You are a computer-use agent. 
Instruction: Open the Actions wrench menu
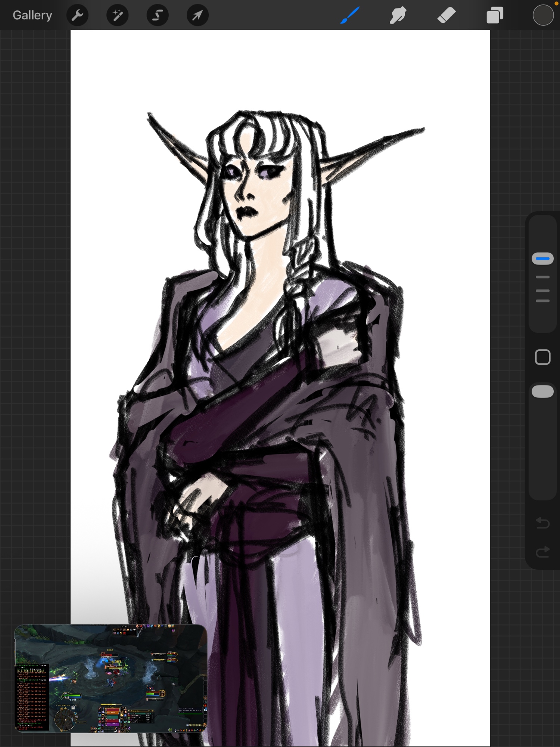pos(77,15)
